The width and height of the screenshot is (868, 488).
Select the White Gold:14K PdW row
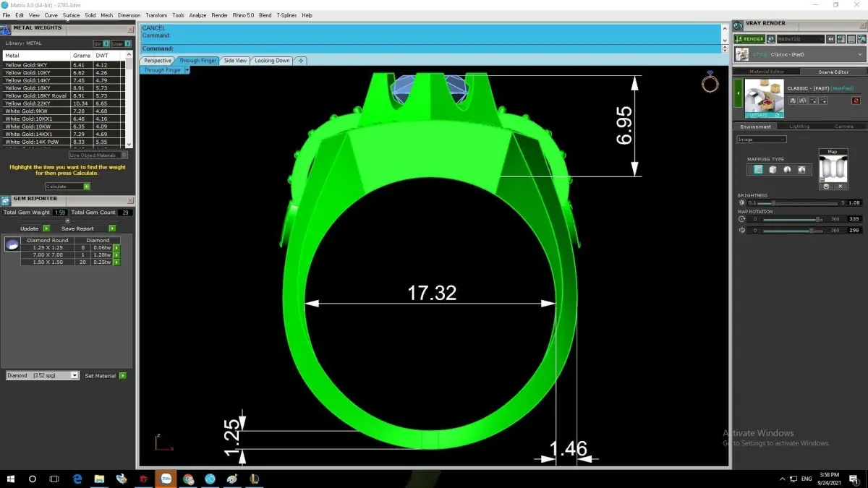coord(64,142)
